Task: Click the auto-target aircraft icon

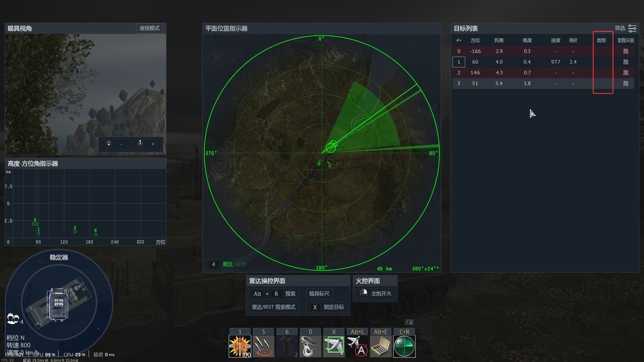Action: [x=357, y=346]
